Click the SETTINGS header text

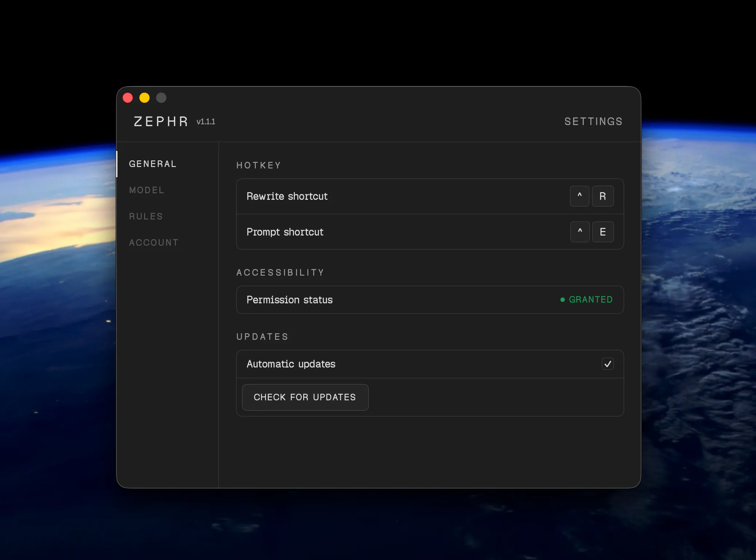click(x=594, y=121)
